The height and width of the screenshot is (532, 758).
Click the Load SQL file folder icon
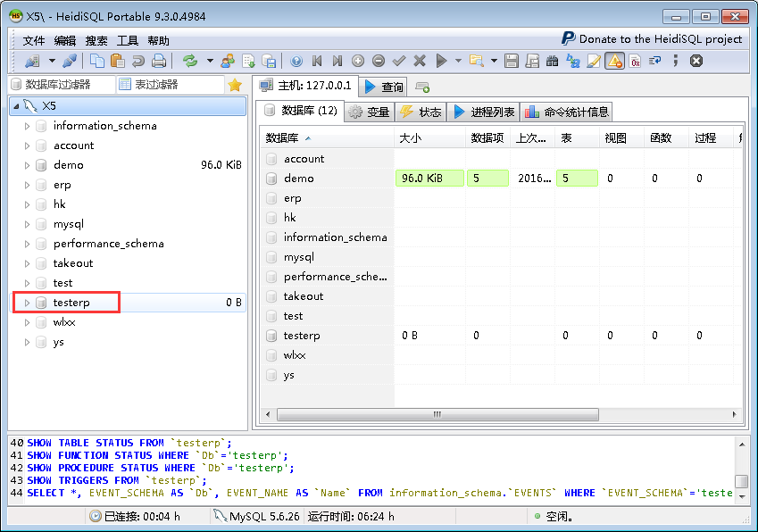coord(476,61)
